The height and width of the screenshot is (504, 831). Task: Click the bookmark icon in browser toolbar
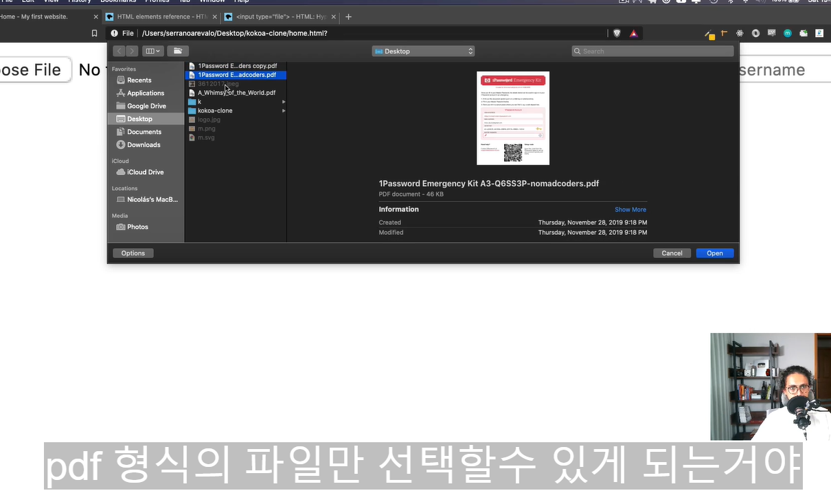[x=95, y=33]
